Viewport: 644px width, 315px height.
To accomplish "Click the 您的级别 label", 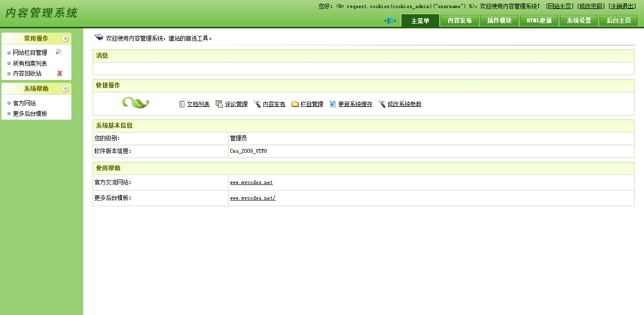I will 107,139.
